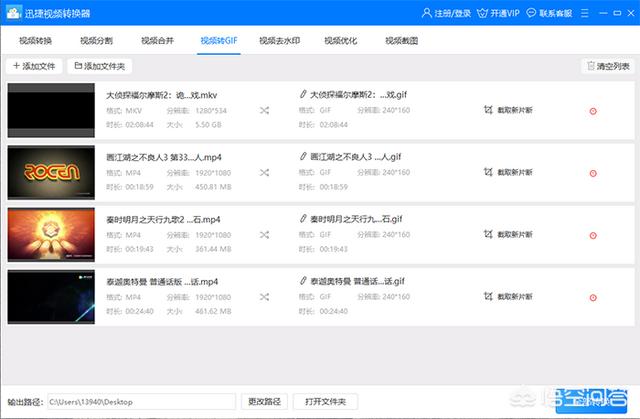Select the 视频转GIF tab
The width and height of the screenshot is (640, 419).
click(x=219, y=41)
